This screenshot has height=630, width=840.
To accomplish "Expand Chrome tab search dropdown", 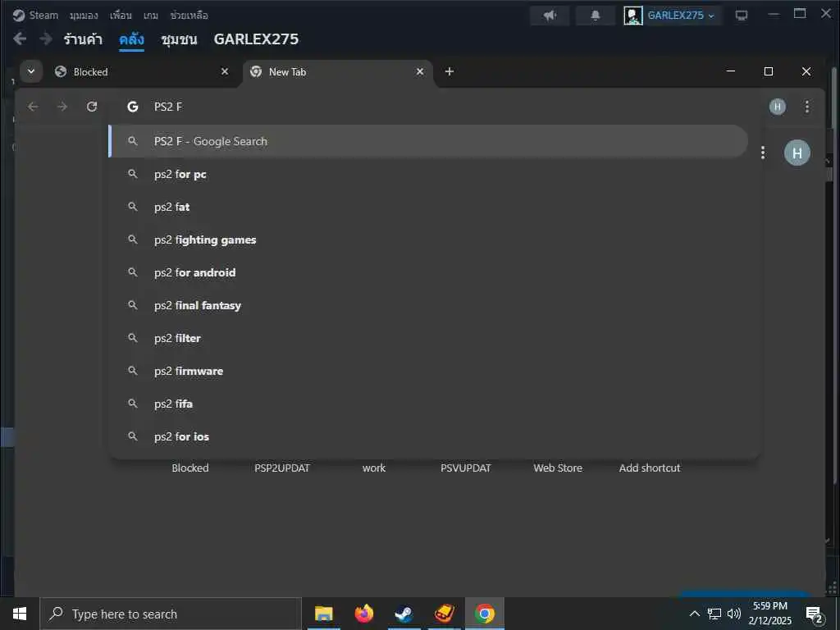I will (31, 71).
